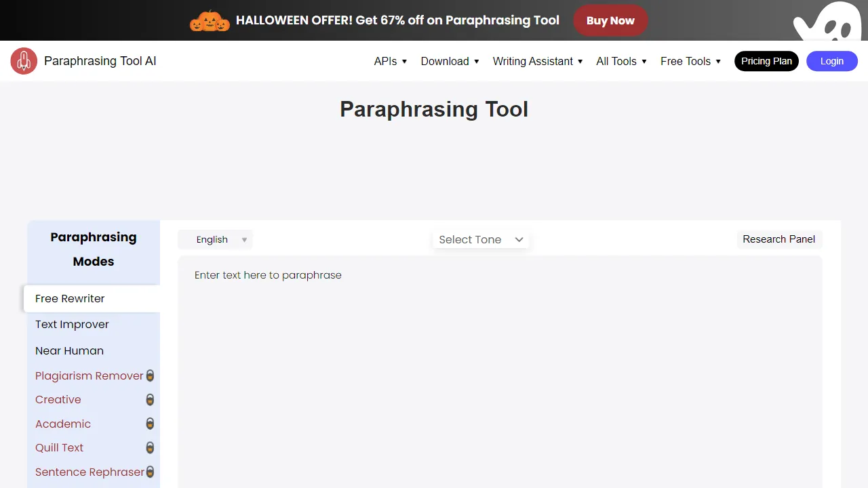868x488 pixels.
Task: Click the Halloween pumpkins icon in the banner
Action: click(210, 21)
